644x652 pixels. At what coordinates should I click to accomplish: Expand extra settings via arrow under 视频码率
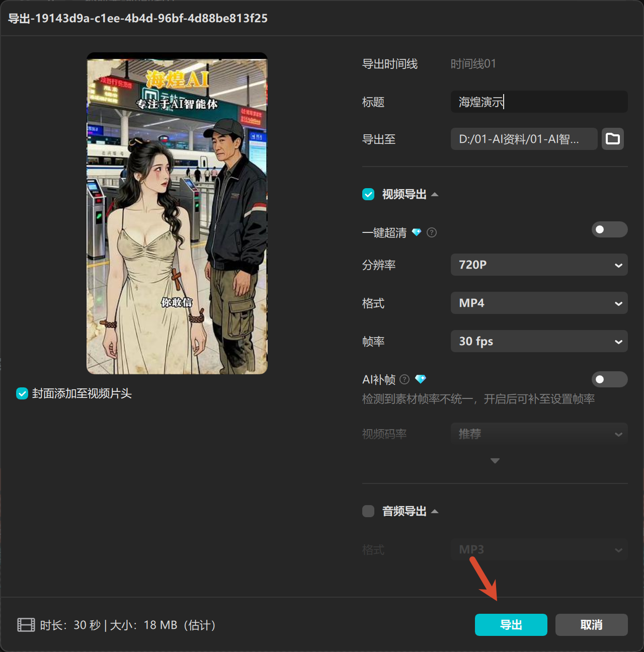point(495,460)
